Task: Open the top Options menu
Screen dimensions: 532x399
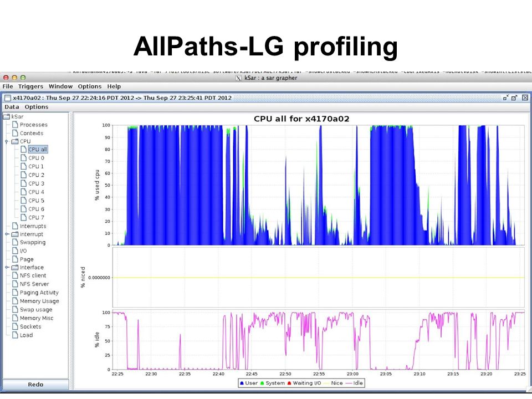Action: click(x=90, y=86)
